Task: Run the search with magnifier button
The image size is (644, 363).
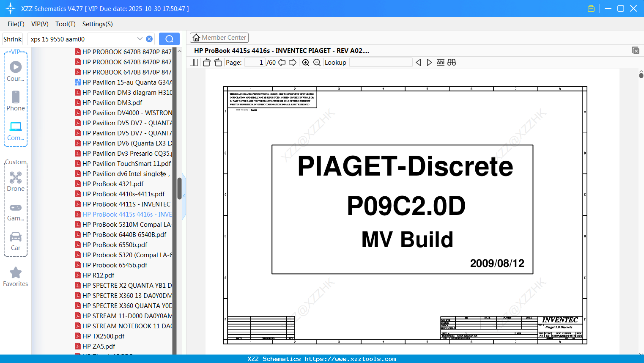Action: [169, 39]
